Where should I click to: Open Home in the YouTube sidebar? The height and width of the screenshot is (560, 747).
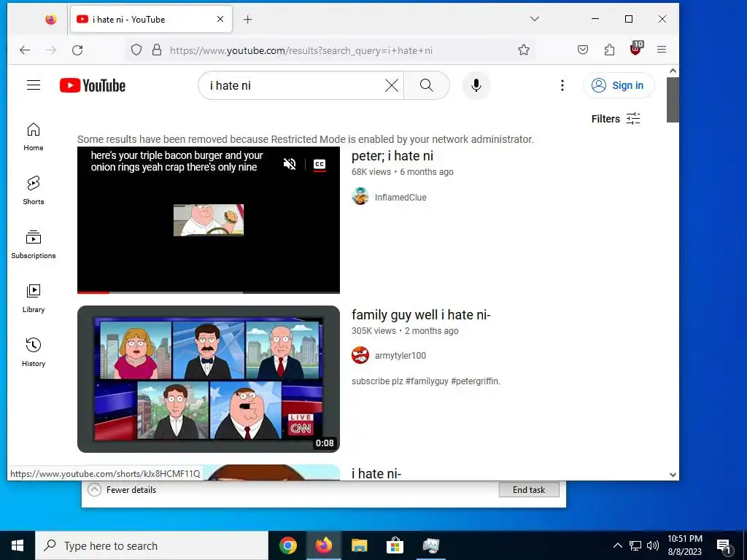click(34, 136)
